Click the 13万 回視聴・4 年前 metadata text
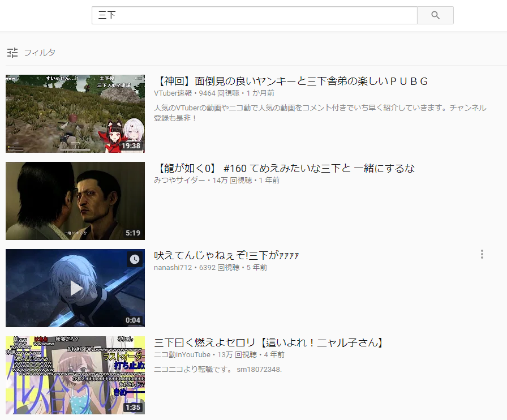Image resolution: width=507 pixels, height=420 pixels. [x=251, y=355]
